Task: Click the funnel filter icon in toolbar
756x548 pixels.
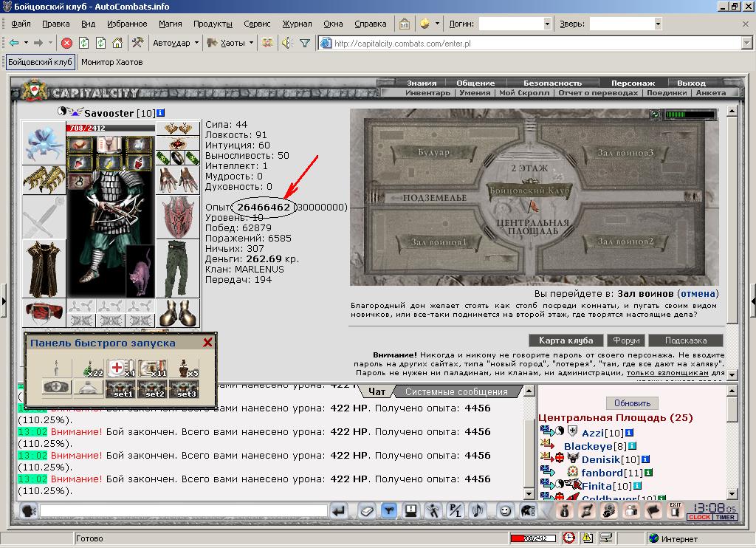Action: (305, 44)
